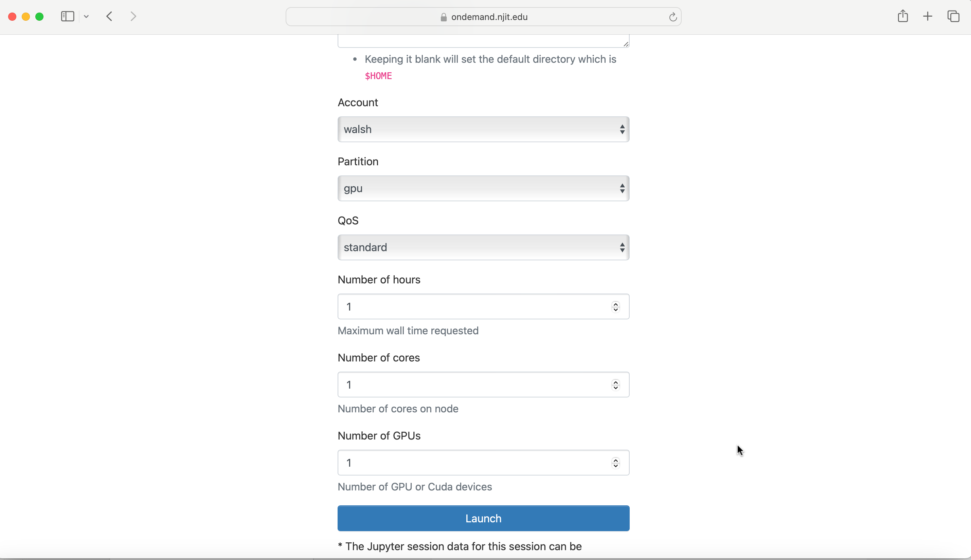The width and height of the screenshot is (971, 560).
Task: Expand the Partition dropdown menu
Action: [x=483, y=188]
